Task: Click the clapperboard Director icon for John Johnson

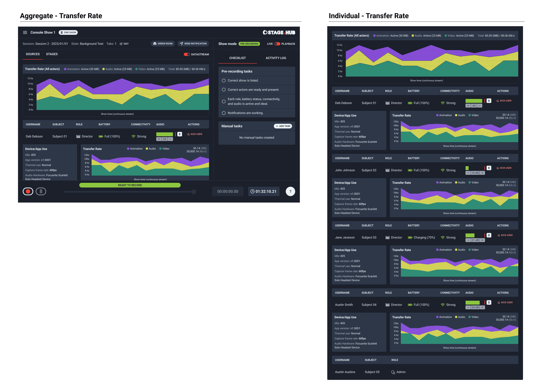Action: click(x=387, y=170)
